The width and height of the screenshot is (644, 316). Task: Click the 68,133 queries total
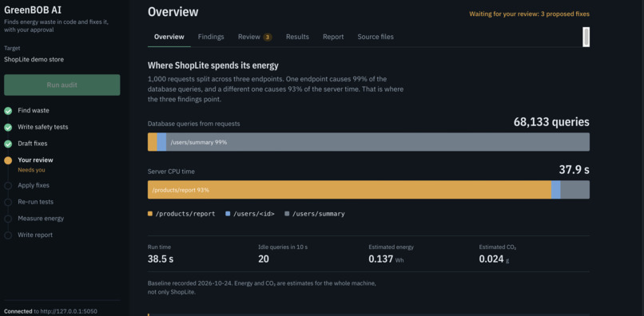click(551, 122)
